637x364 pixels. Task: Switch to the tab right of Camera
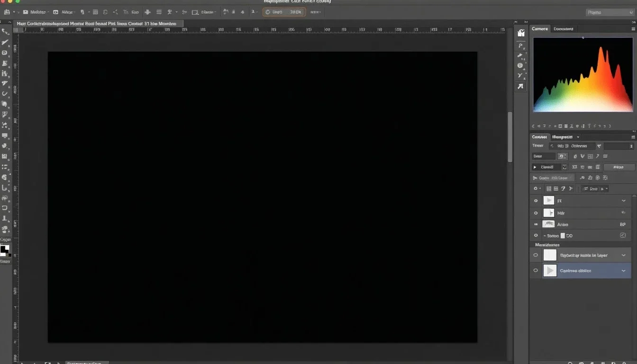pyautogui.click(x=564, y=29)
